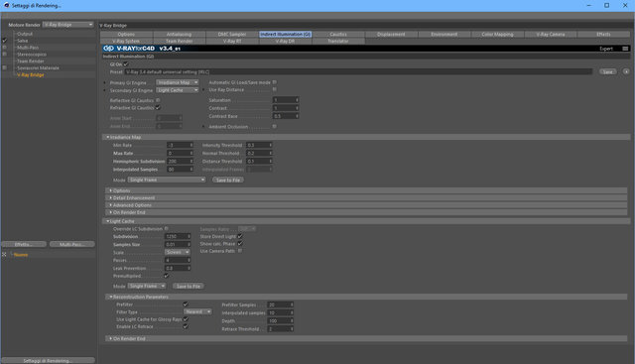
Task: Open the Light Cache Scale dropdown
Action: tap(177, 252)
